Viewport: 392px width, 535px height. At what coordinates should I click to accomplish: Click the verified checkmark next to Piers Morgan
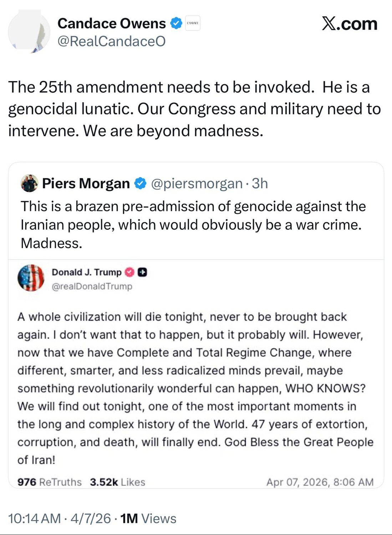pyautogui.click(x=140, y=183)
